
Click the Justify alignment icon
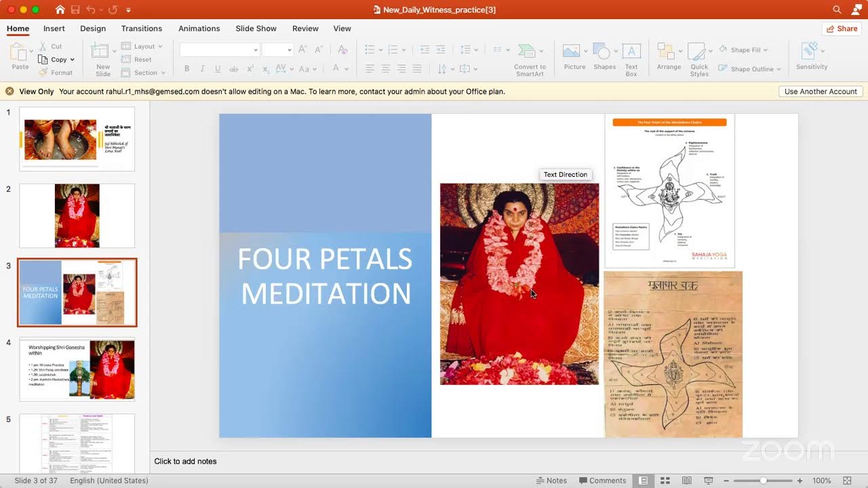coord(417,68)
